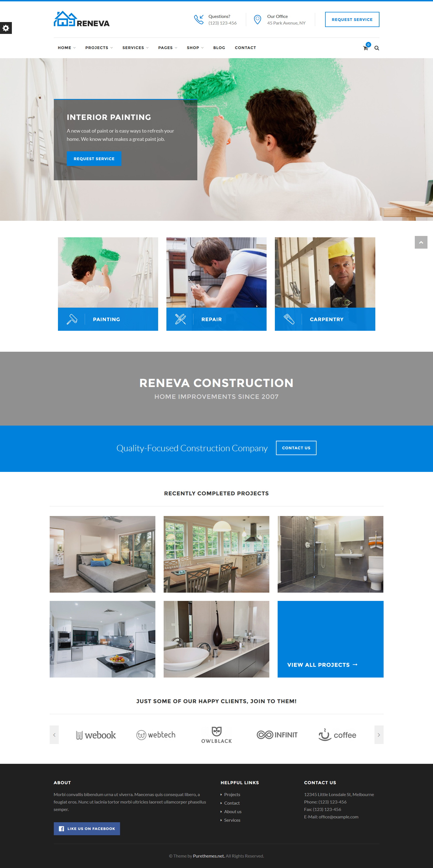Click the header Request Service button
Image resolution: width=433 pixels, height=868 pixels.
tap(352, 20)
